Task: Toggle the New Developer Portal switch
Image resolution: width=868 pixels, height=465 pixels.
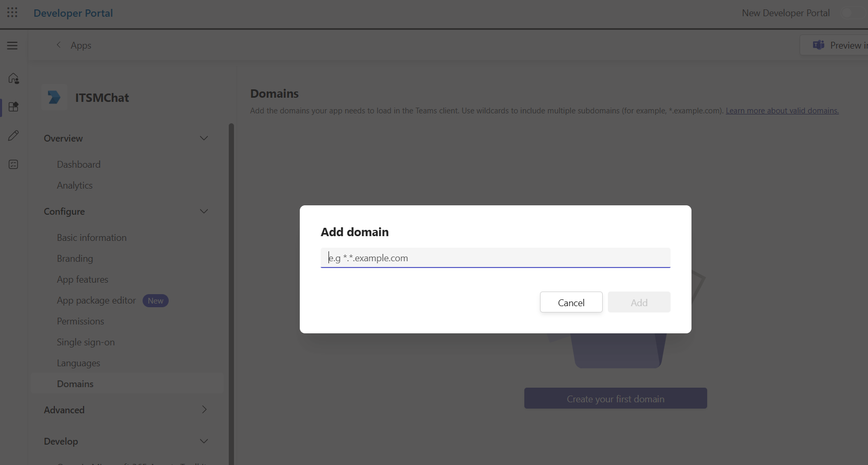Action: (x=850, y=13)
